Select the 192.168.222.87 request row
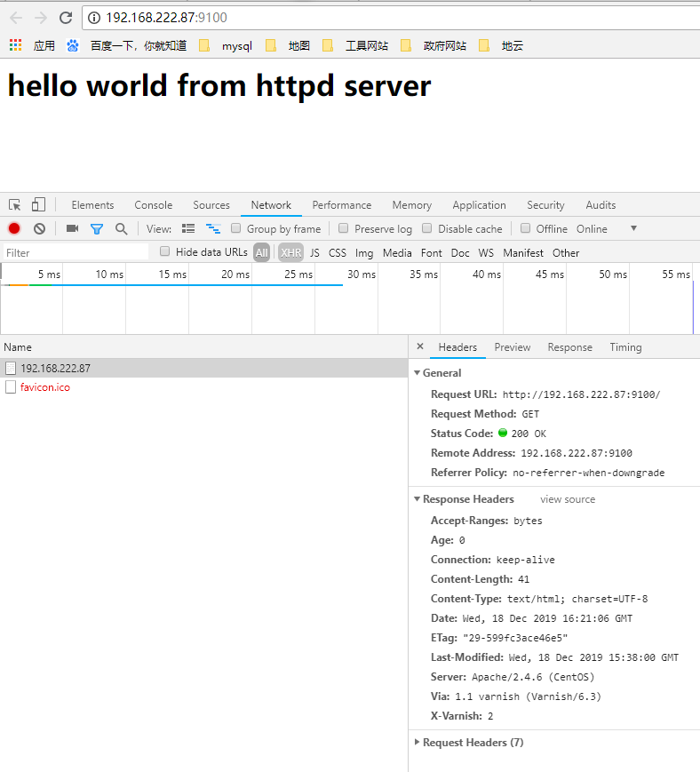This screenshot has height=772, width=700. 203,369
